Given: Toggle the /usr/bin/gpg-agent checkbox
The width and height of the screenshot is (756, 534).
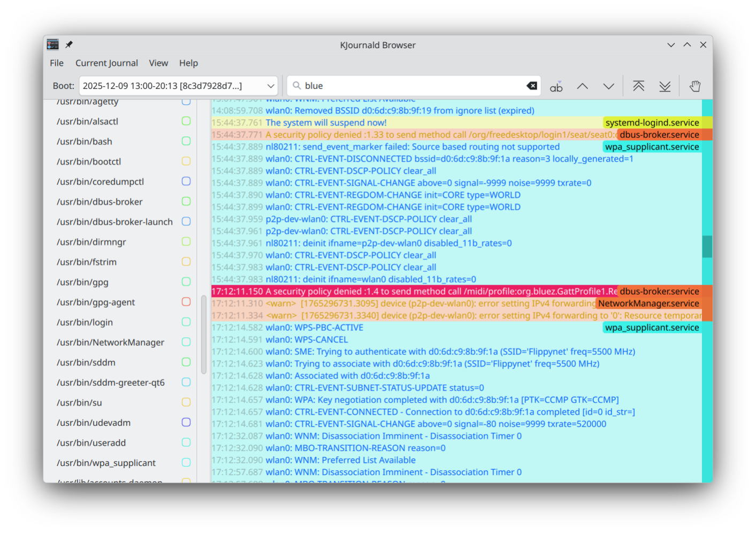Looking at the screenshot, I should pyautogui.click(x=186, y=302).
